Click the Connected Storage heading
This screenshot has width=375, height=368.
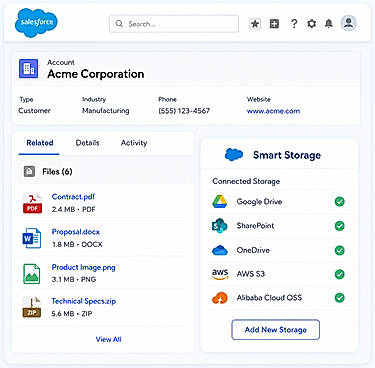tap(246, 181)
